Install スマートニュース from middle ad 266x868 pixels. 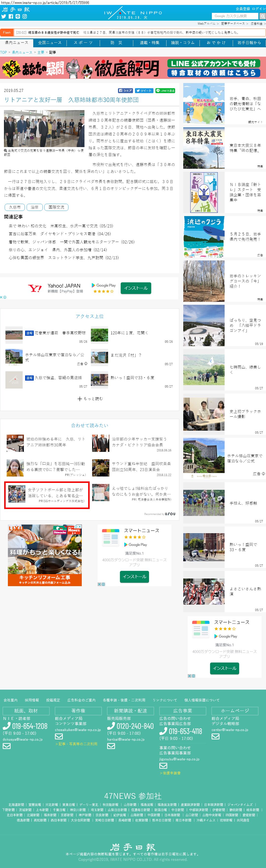point(134,577)
